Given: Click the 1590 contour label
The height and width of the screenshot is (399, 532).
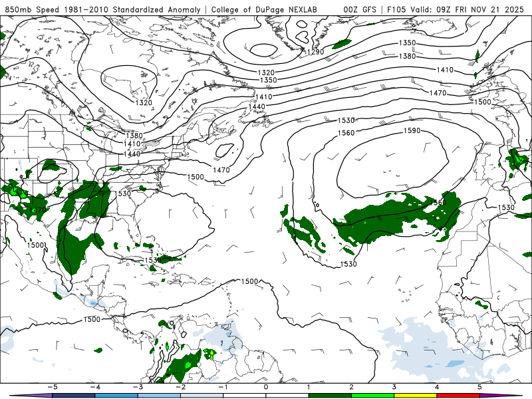Looking at the screenshot, I should [412, 130].
